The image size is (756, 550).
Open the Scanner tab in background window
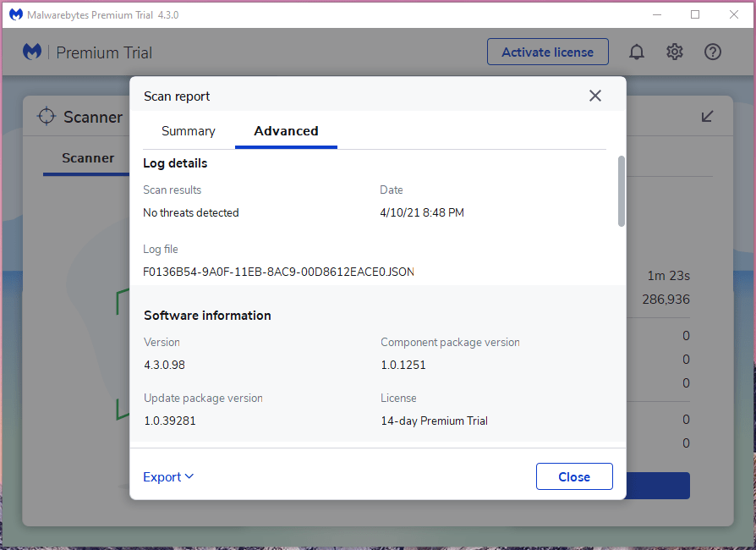tap(88, 158)
